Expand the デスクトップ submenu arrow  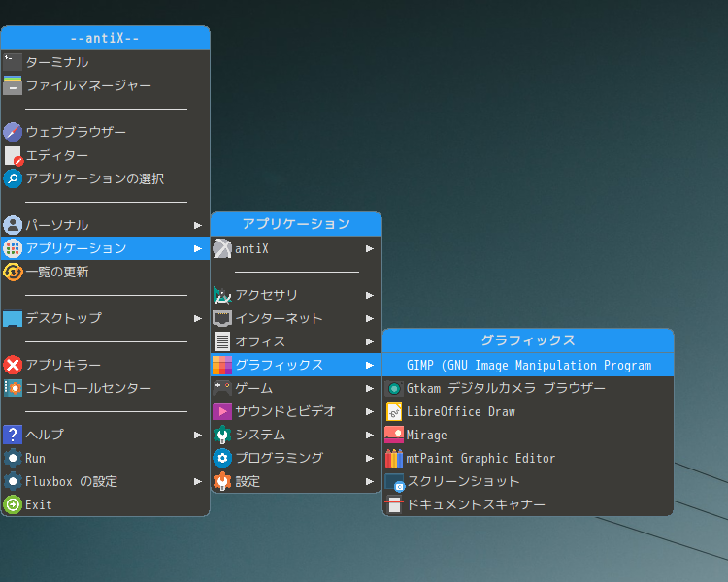tap(198, 318)
